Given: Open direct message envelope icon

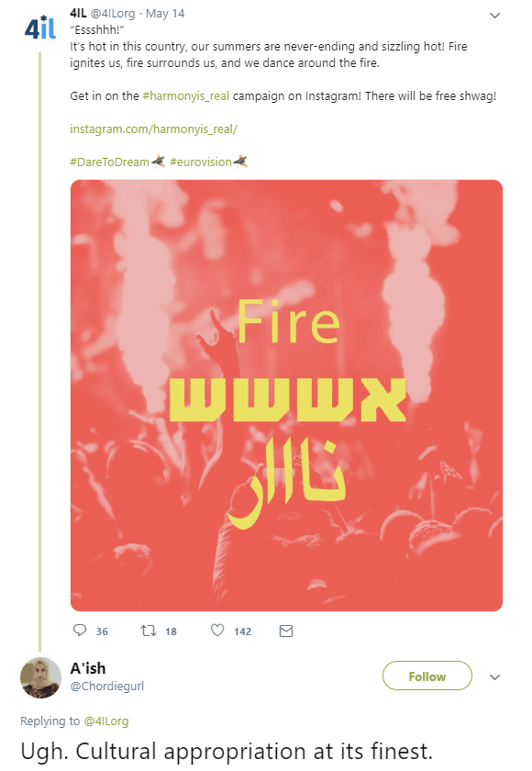Looking at the screenshot, I should [286, 631].
